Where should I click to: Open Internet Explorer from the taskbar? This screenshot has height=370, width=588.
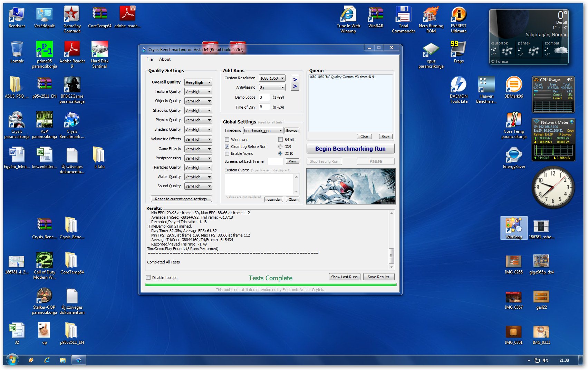click(x=47, y=360)
